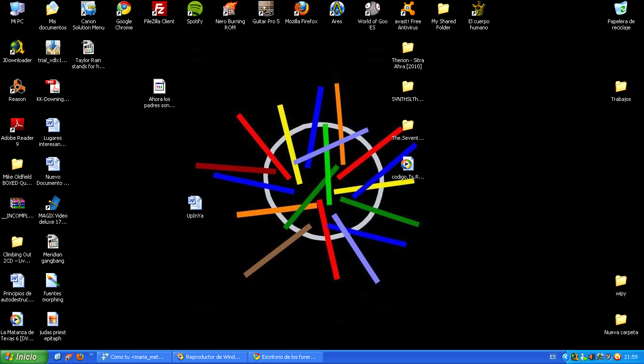This screenshot has width=644, height=364.
Task: Open the Papelera de reciclaje
Action: [x=621, y=16]
